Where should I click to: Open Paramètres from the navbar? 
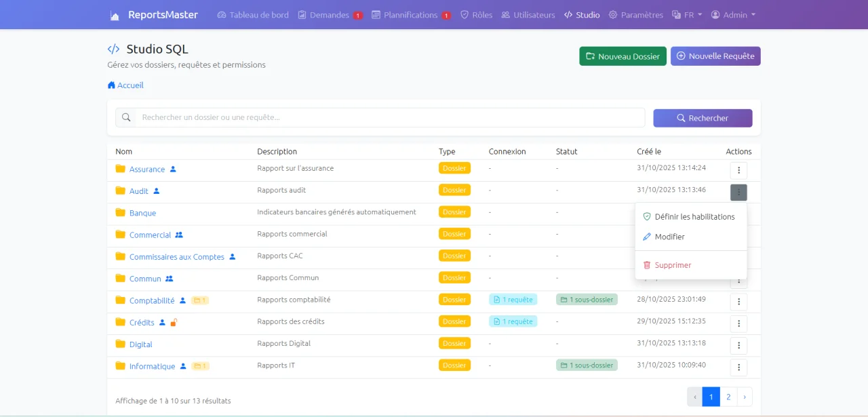pos(636,15)
